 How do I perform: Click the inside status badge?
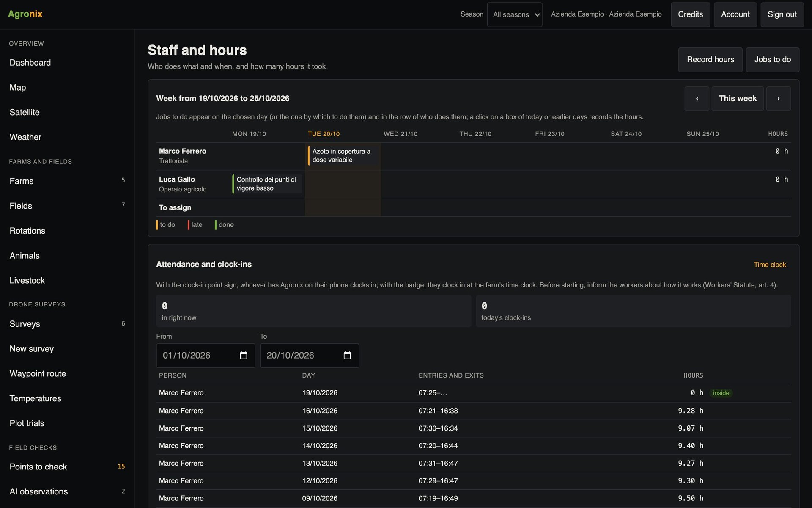pos(721,393)
